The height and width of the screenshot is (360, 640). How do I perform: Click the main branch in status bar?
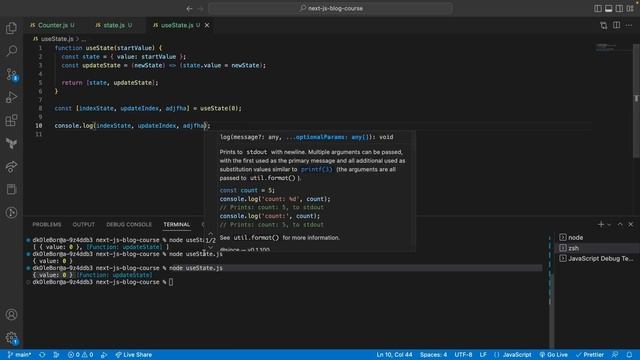coord(19,355)
